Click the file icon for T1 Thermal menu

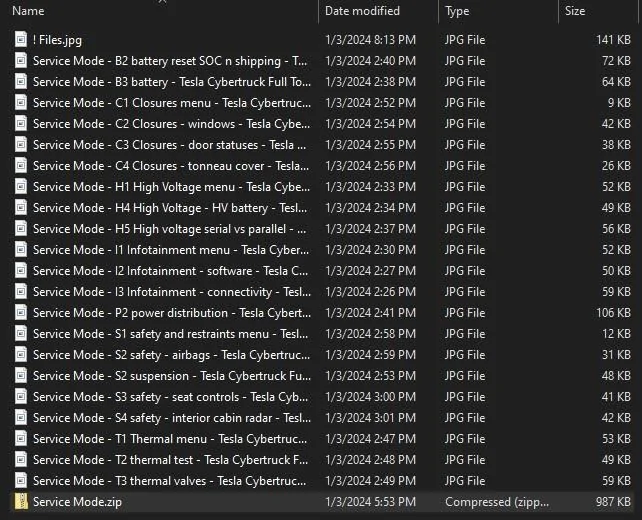[x=21, y=439]
